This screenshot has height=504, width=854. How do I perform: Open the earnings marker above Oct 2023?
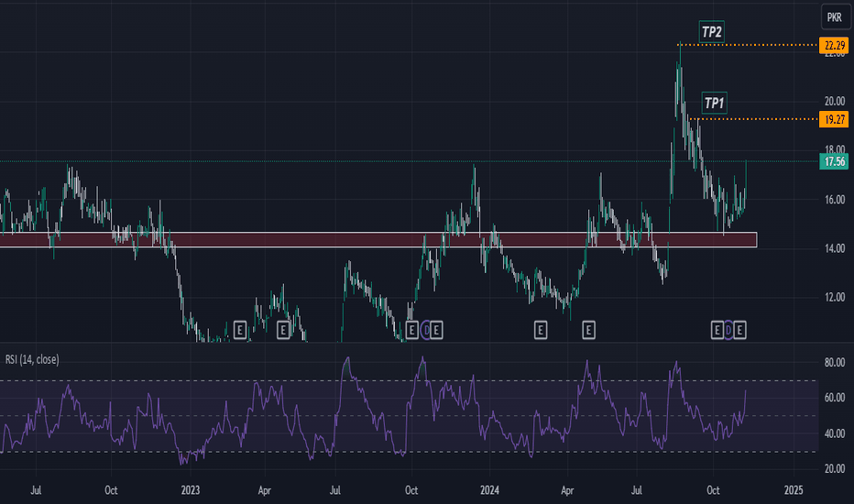point(412,330)
